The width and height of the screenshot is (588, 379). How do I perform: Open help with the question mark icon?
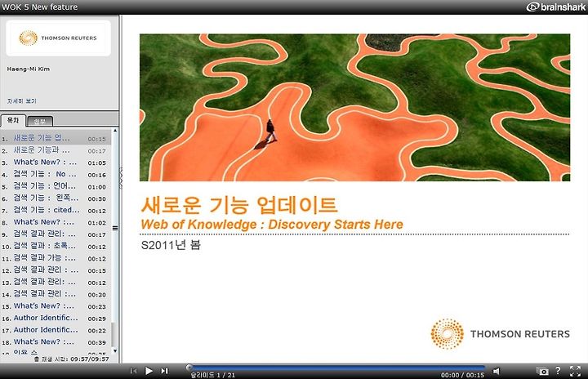tap(558, 370)
